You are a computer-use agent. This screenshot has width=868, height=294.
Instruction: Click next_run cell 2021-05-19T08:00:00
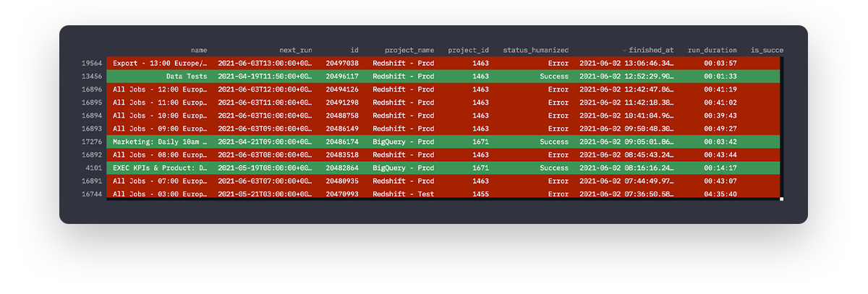[265, 168]
